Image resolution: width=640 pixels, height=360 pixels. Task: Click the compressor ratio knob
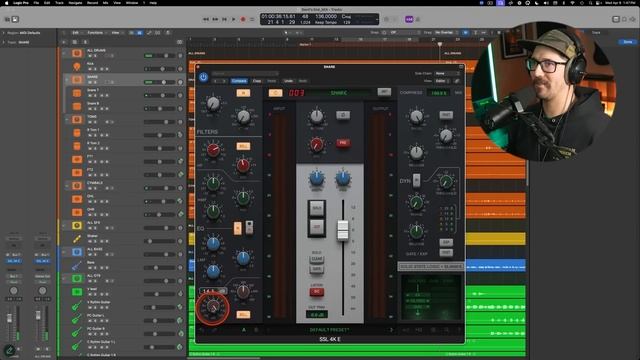[x=416, y=117]
